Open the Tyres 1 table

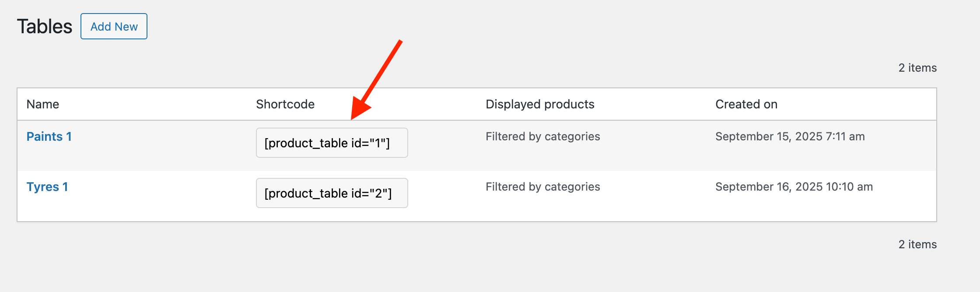tap(47, 187)
